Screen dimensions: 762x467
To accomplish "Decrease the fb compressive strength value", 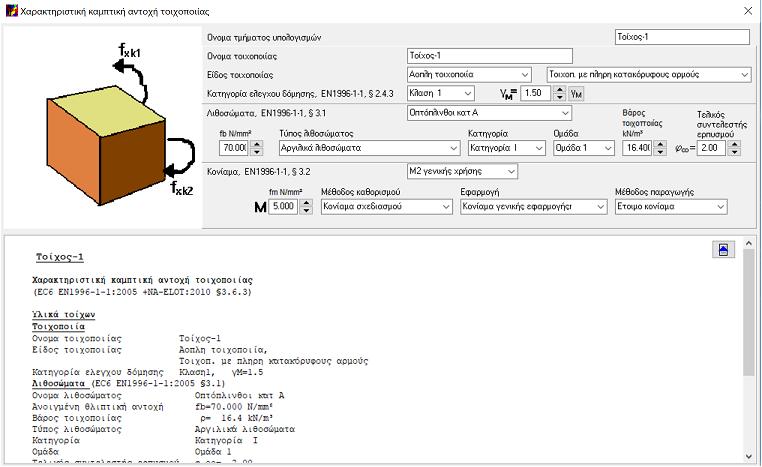I will (257, 152).
